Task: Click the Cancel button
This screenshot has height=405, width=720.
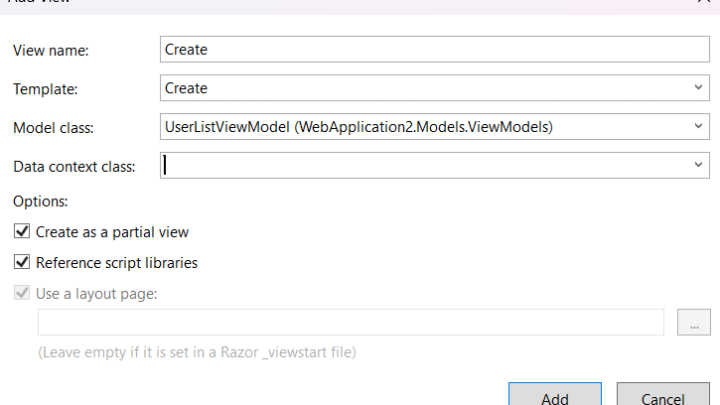Action: [x=663, y=396]
